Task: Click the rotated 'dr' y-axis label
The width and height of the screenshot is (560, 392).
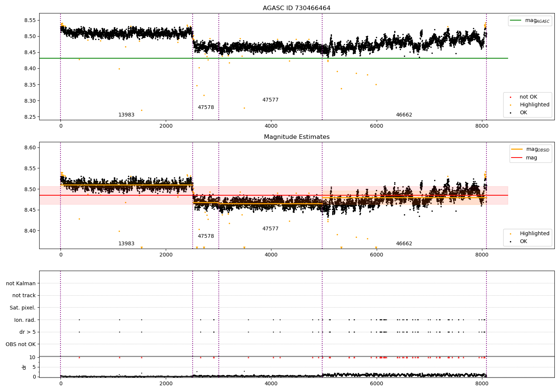Action: tap(24, 367)
